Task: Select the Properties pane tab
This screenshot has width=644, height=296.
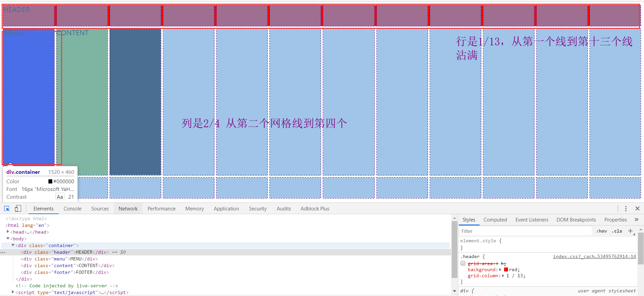Action: click(x=615, y=219)
